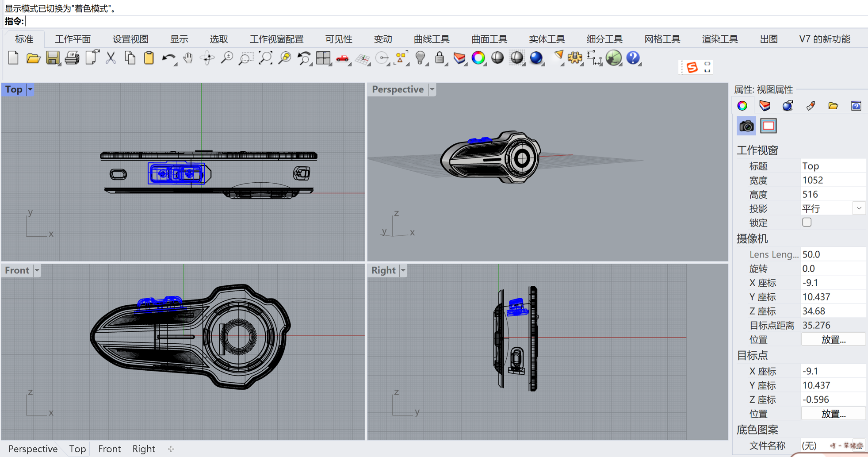
Task: Click the light bulb Hide objects icon
Action: 421,58
